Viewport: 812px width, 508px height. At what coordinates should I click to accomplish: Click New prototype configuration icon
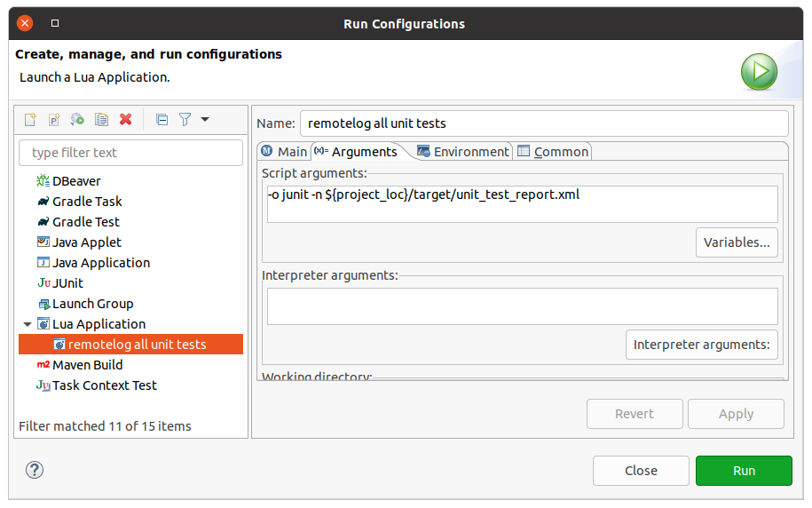54,119
